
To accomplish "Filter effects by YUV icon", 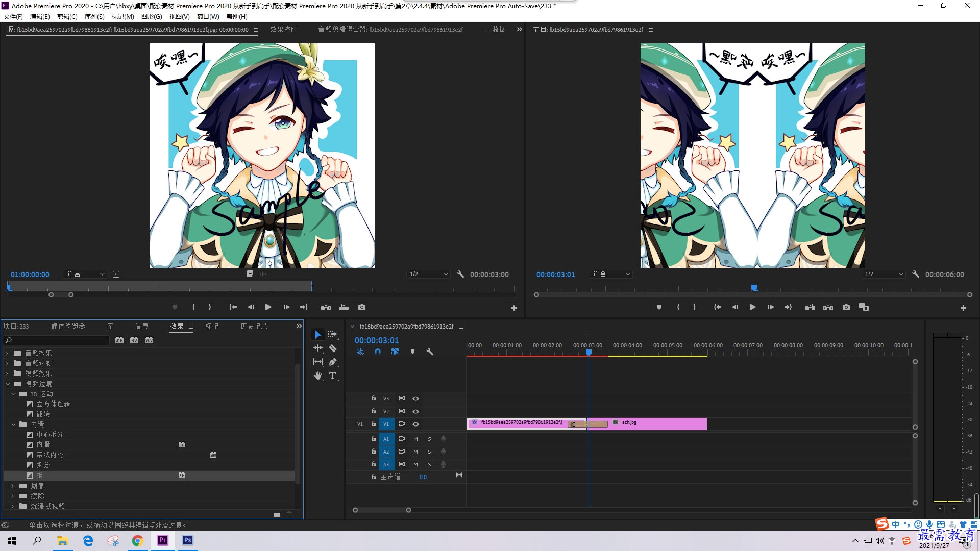I will click(x=149, y=340).
